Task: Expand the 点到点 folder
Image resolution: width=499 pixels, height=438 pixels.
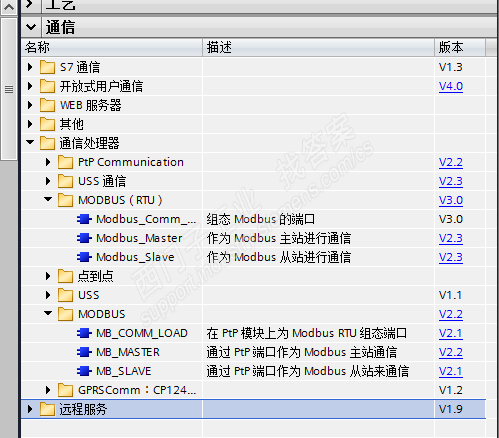Action: [48, 276]
